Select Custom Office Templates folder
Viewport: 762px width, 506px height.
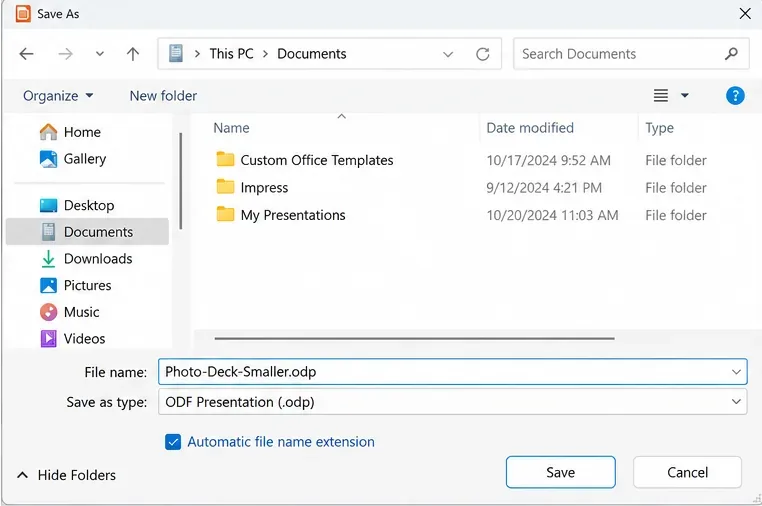pos(317,160)
